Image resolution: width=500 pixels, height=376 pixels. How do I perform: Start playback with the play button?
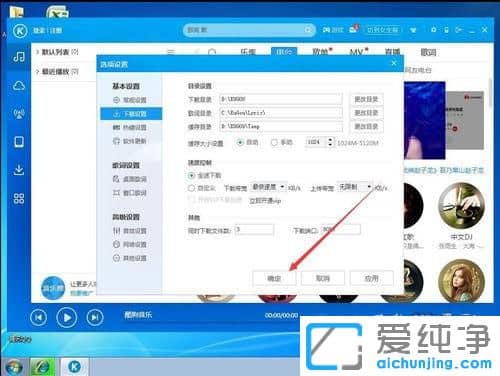[x=67, y=317]
